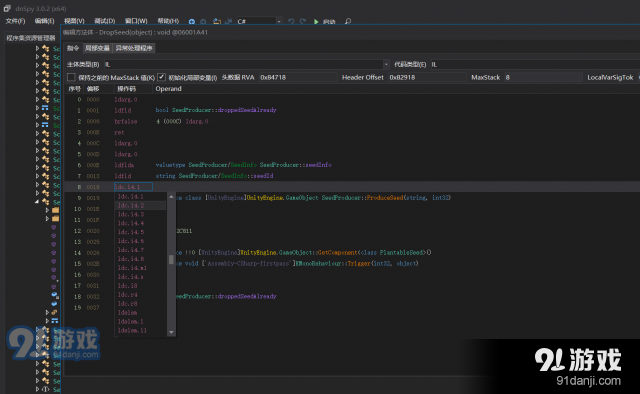
Task: Click the 序号 column header
Action: (x=74, y=89)
